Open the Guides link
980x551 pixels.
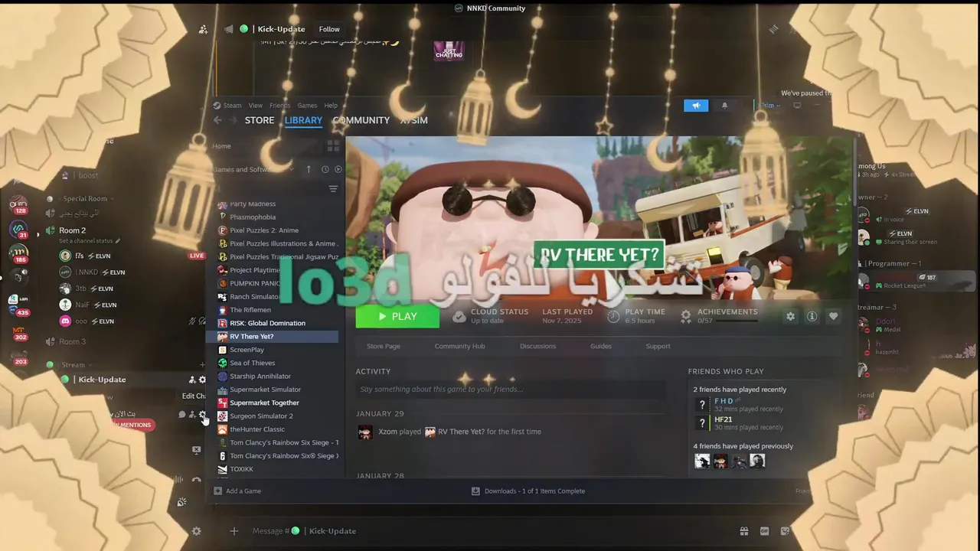click(x=600, y=346)
